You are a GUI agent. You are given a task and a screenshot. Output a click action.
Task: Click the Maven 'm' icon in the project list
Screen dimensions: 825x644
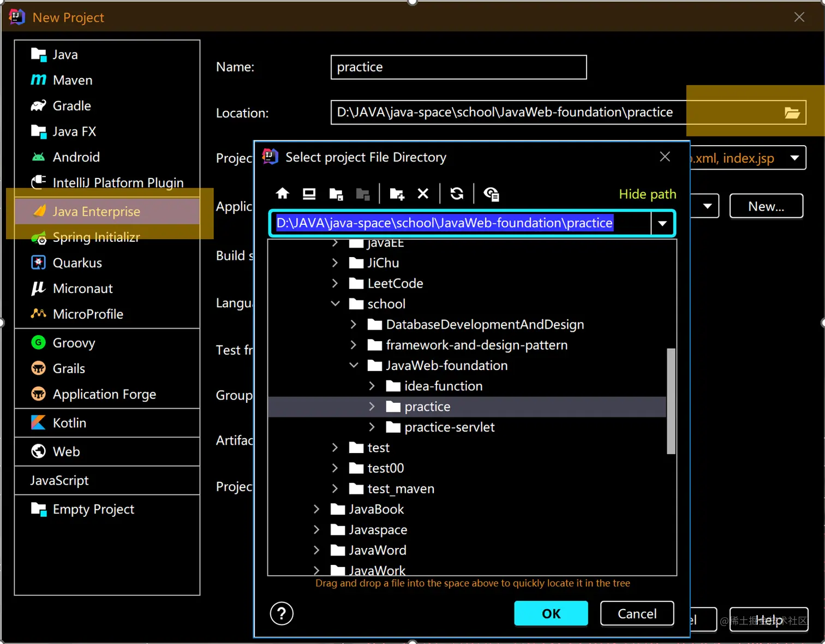tap(38, 80)
